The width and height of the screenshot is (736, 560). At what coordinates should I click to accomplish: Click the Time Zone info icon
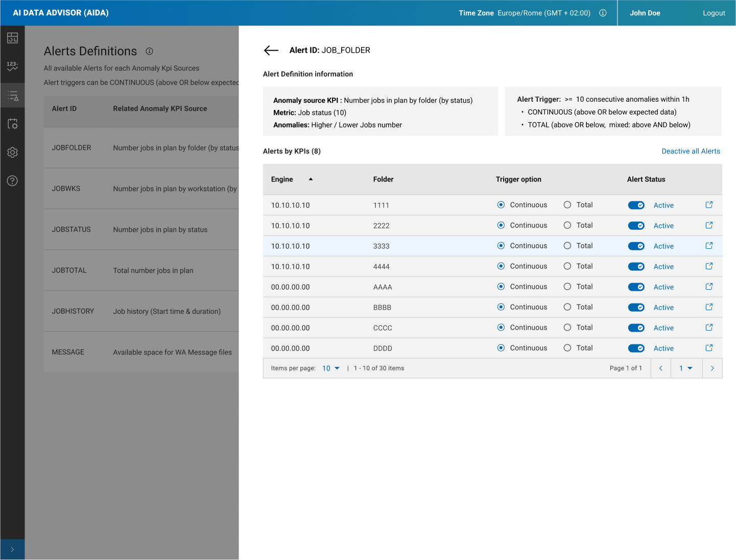pyautogui.click(x=603, y=13)
